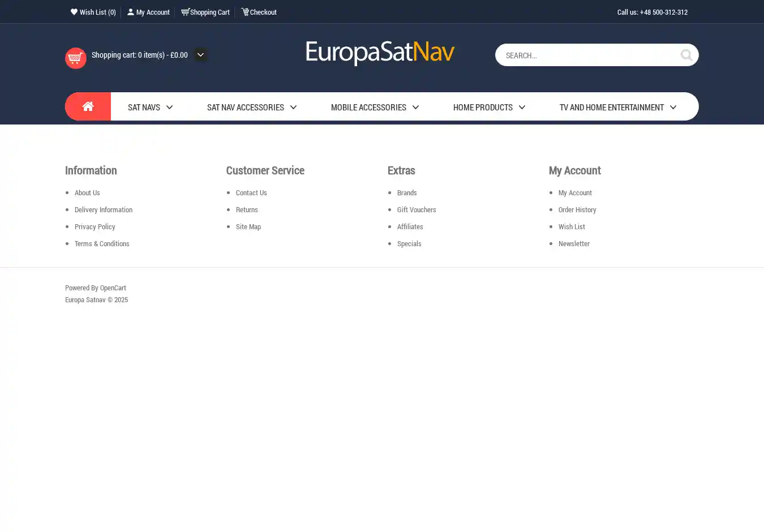Open the Sat Nav Accessories menu

246,108
